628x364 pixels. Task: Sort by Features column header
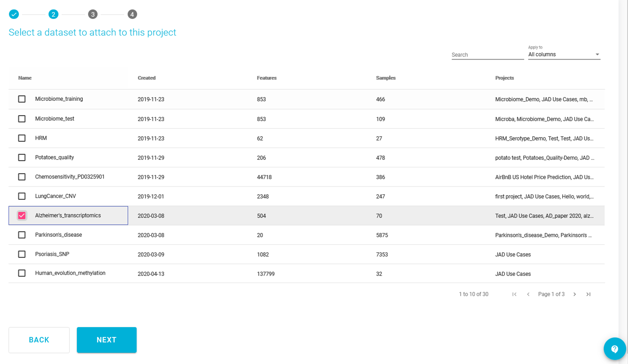click(x=267, y=78)
